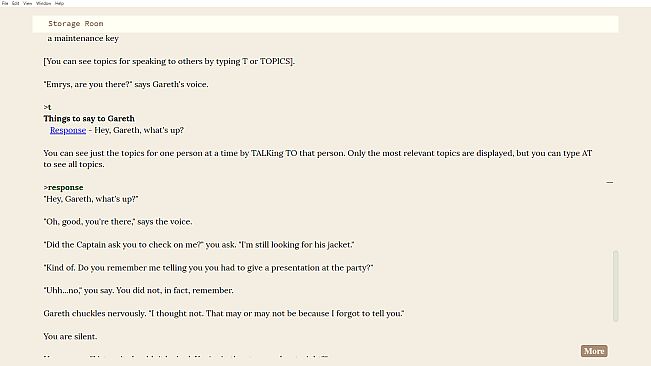Click the Storage Room status bar
The width and height of the screenshot is (651, 366).
click(325, 24)
